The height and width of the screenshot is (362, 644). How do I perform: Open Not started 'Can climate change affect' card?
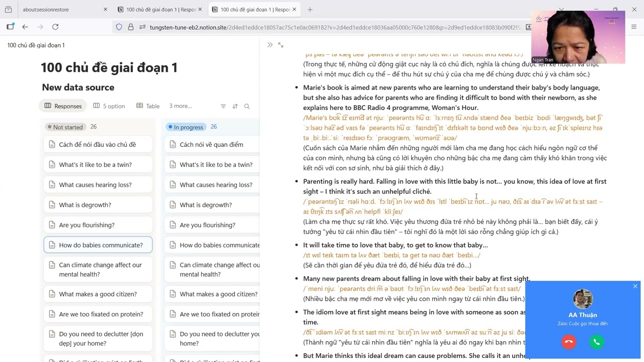pos(98,269)
